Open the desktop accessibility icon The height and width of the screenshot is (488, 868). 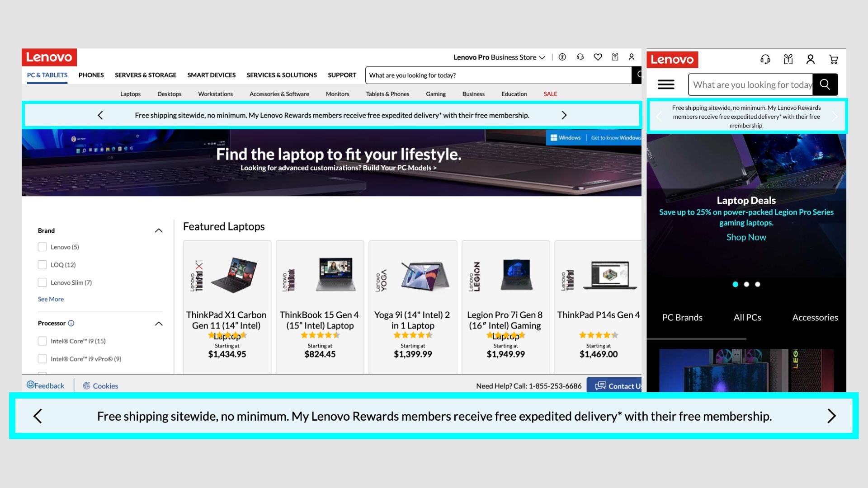(562, 57)
